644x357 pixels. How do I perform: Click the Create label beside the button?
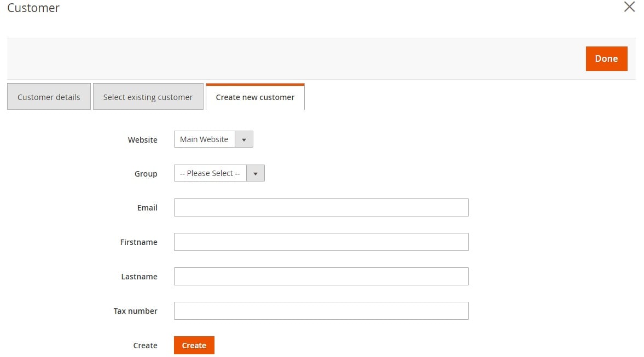pos(145,346)
